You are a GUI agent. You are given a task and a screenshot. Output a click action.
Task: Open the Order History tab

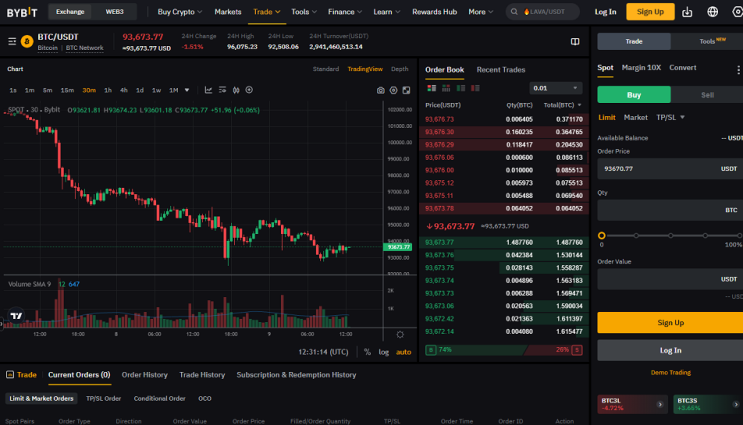(145, 375)
